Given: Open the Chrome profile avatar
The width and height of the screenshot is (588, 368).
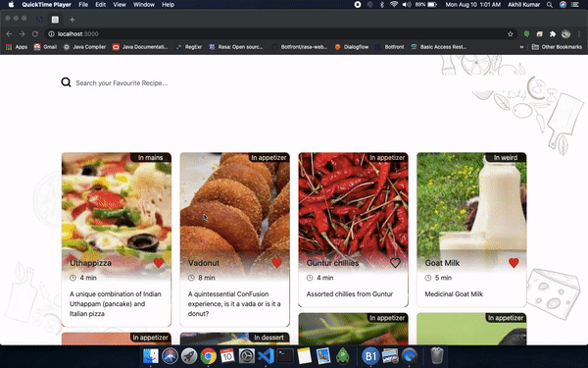Looking at the screenshot, I should click(565, 33).
